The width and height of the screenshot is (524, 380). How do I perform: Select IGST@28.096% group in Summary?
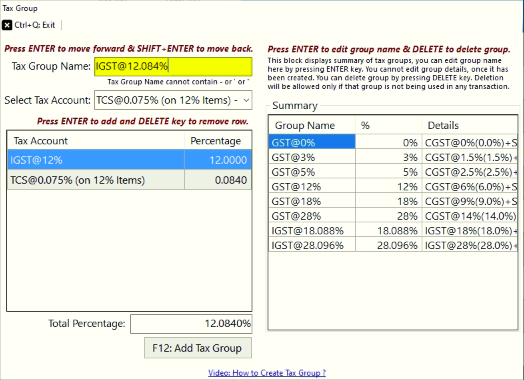393,245
